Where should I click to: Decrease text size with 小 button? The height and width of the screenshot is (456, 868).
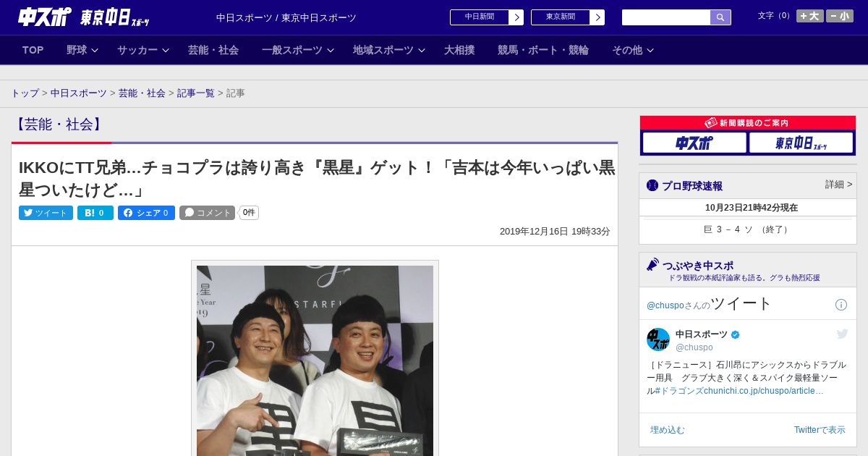pyautogui.click(x=839, y=16)
